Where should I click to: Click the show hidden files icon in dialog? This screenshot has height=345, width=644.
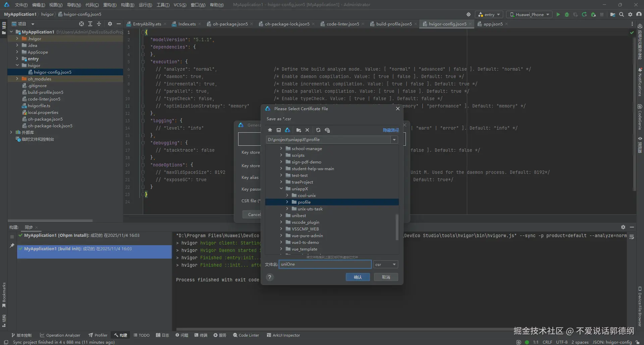[327, 130]
